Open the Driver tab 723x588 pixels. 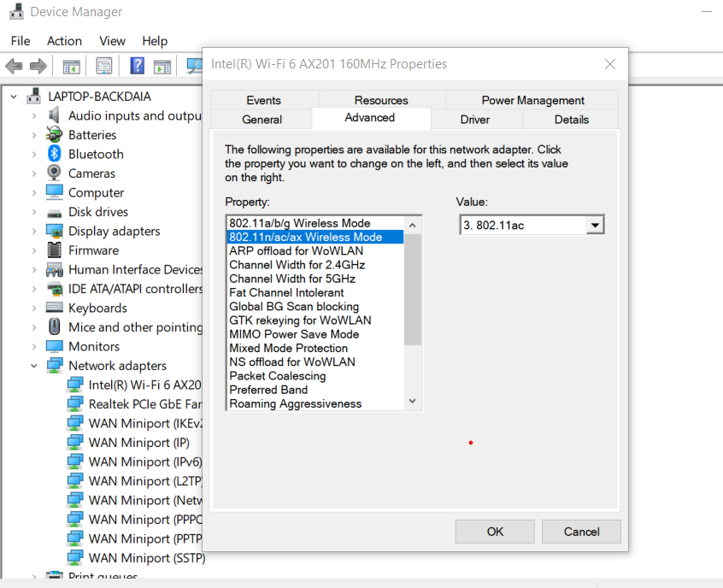pos(474,120)
